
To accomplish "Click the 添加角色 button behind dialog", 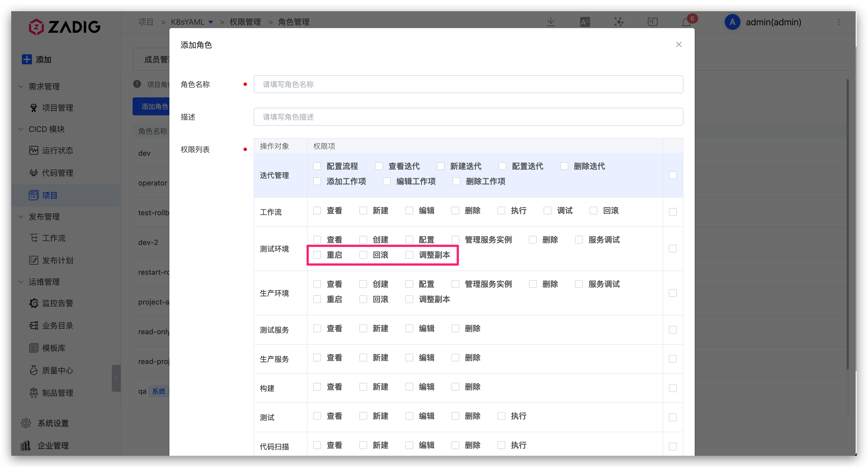I will click(x=151, y=106).
